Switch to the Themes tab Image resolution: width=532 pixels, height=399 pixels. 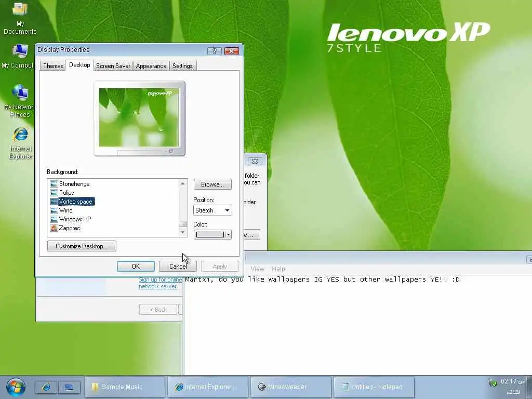tap(53, 66)
